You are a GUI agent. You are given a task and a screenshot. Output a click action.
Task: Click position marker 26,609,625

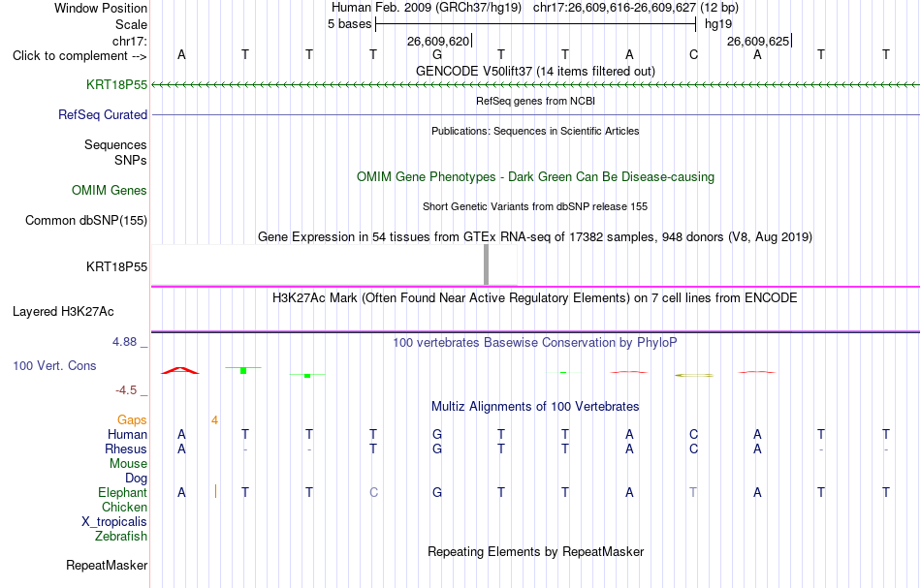click(758, 42)
